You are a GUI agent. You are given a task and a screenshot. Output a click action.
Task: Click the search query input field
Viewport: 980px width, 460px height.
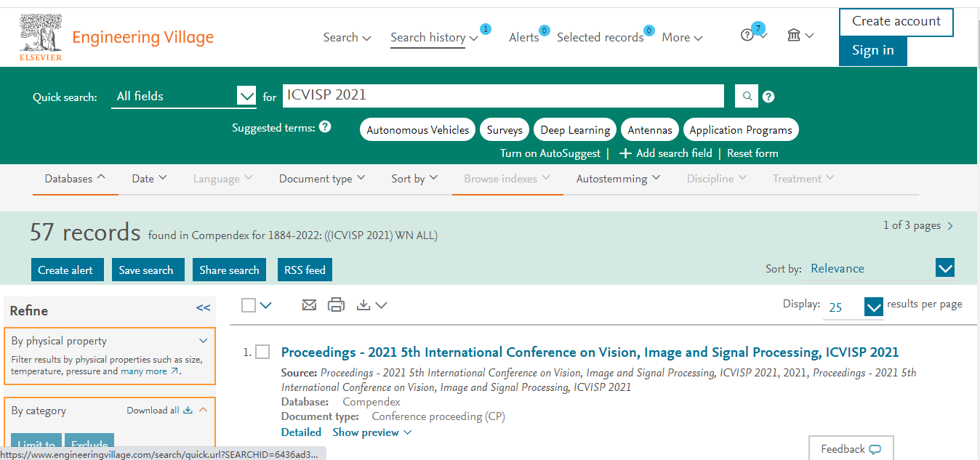[503, 96]
